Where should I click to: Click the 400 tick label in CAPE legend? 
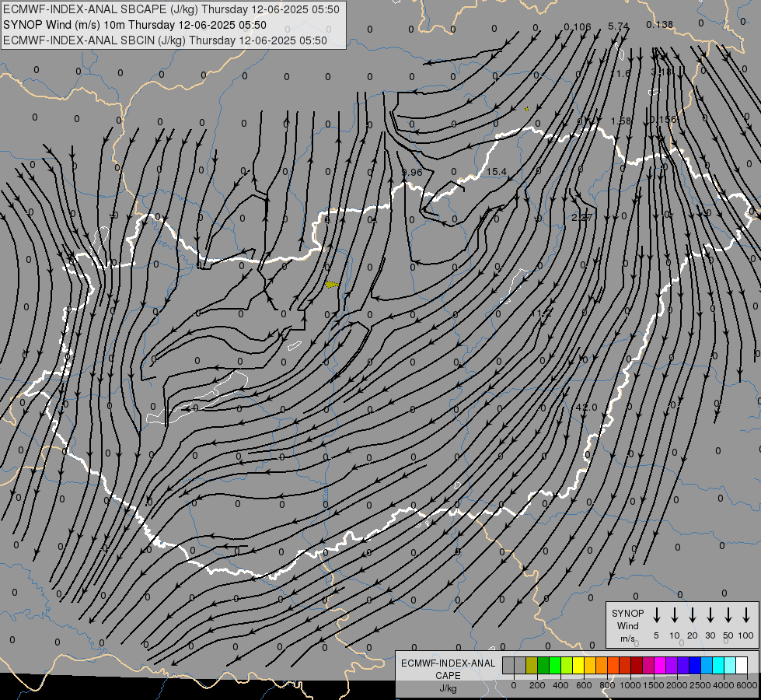[560, 685]
